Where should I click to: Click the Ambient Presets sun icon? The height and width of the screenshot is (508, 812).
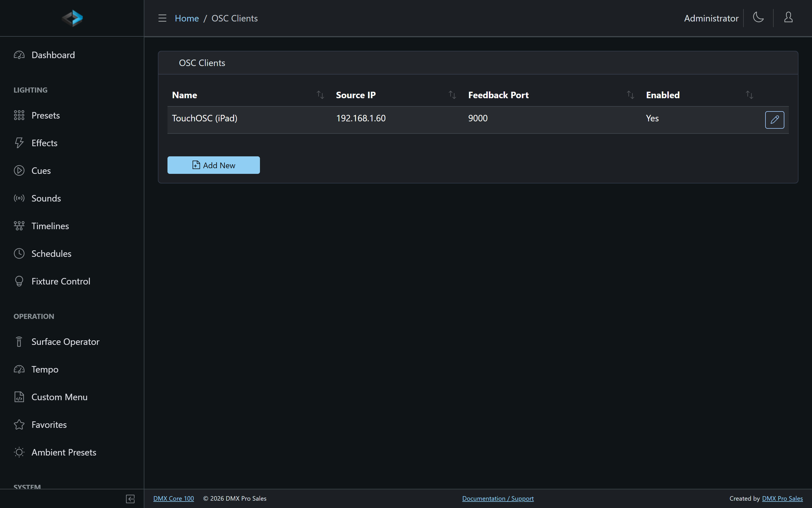pyautogui.click(x=19, y=452)
